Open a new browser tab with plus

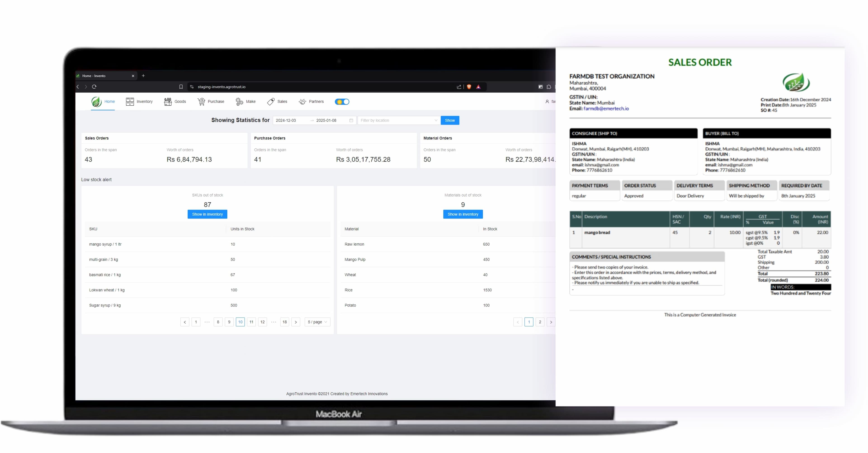(x=143, y=76)
